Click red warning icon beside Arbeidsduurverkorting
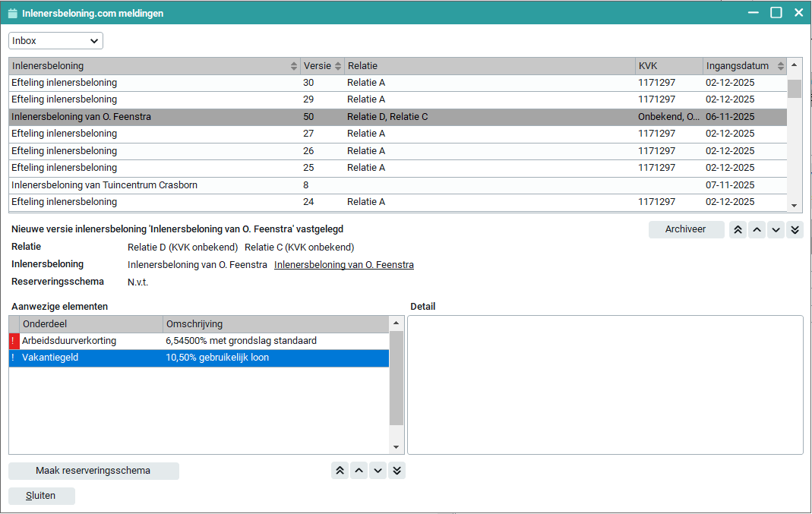Image resolution: width=812 pixels, height=514 pixels. coord(13,342)
